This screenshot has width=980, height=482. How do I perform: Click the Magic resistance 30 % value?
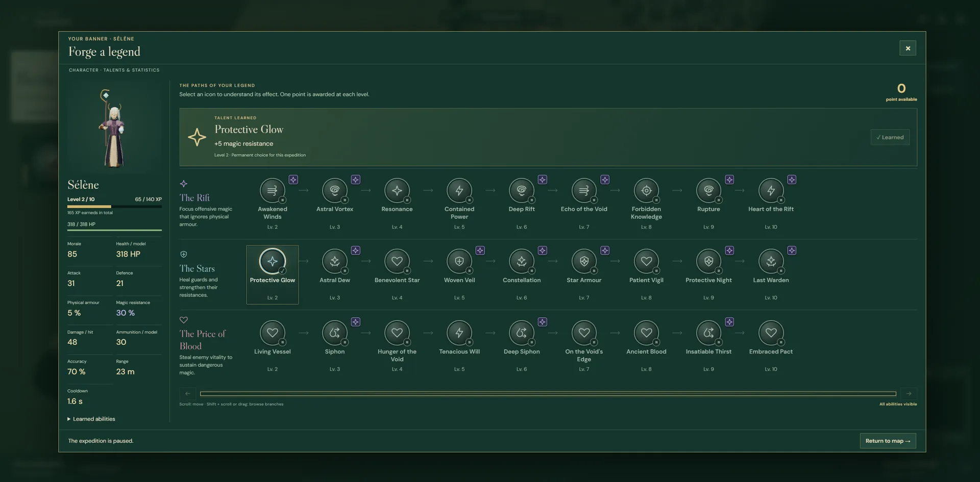[126, 313]
